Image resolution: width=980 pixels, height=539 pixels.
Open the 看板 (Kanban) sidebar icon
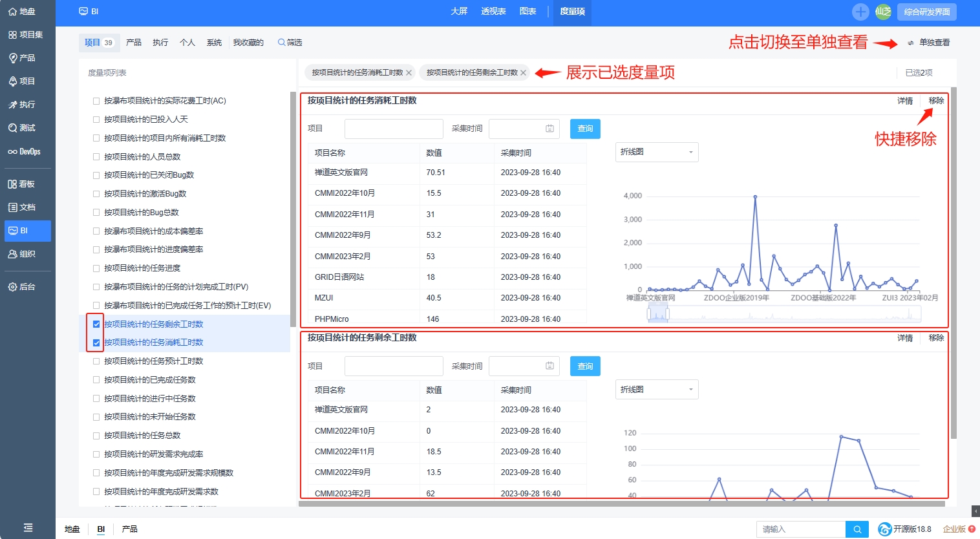(x=13, y=184)
